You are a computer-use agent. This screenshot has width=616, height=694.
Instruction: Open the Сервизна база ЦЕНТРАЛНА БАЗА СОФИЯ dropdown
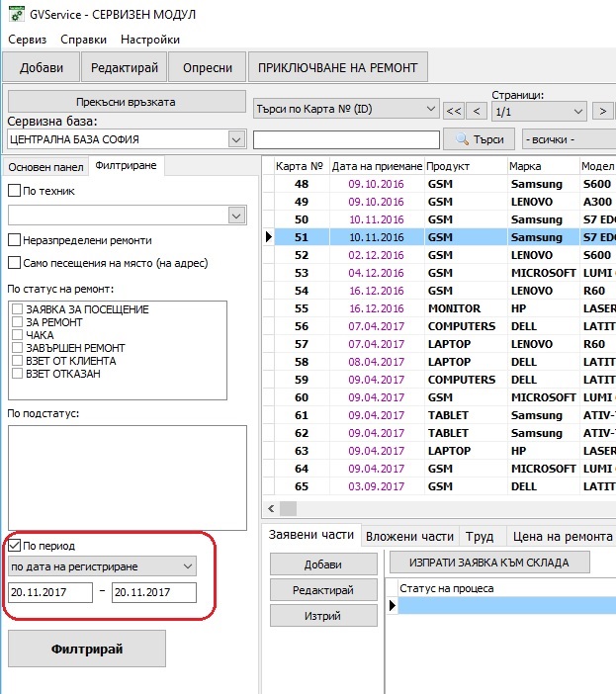tap(127, 139)
